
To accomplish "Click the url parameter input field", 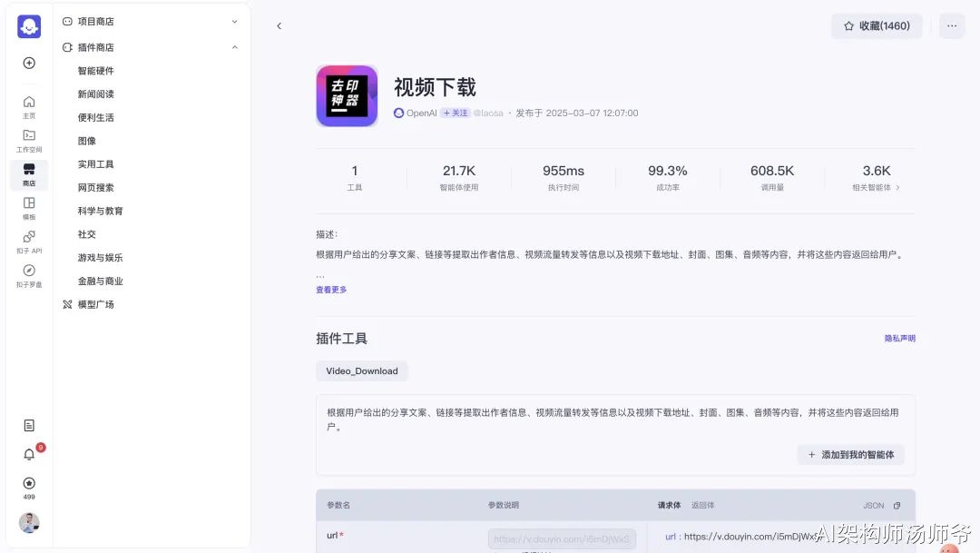I will (x=562, y=538).
